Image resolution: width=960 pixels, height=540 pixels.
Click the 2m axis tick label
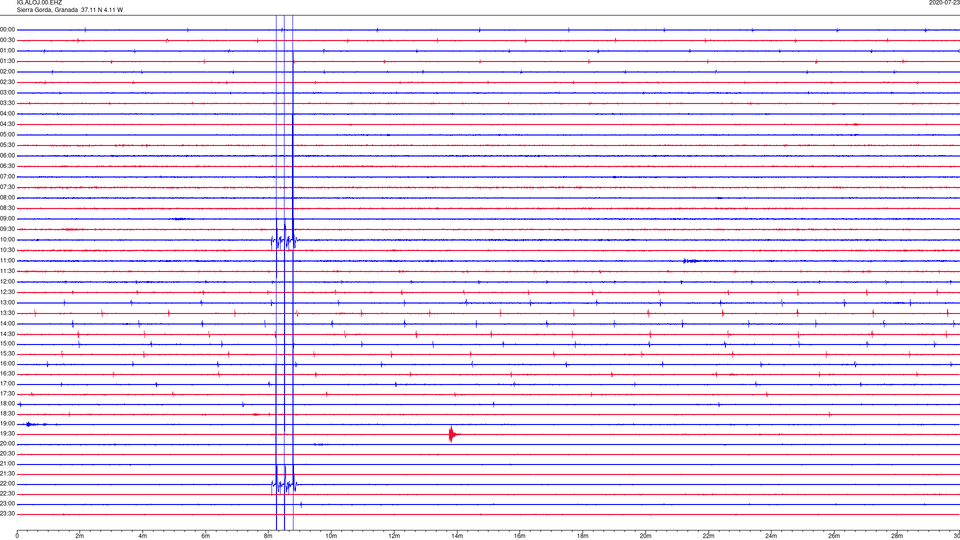[80, 536]
